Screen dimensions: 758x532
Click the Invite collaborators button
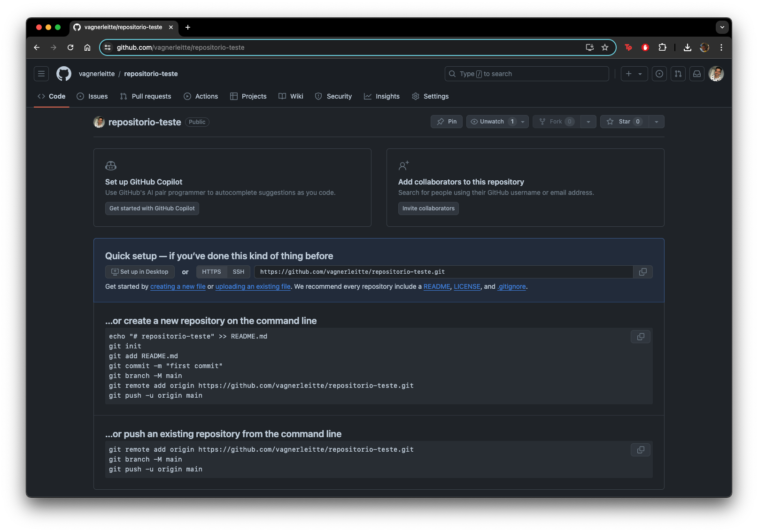click(428, 208)
